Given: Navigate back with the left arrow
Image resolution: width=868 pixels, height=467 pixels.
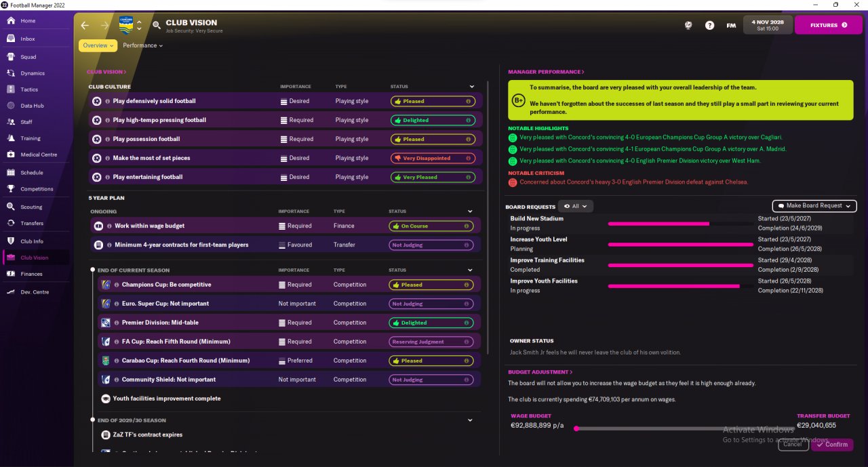Looking at the screenshot, I should point(85,25).
